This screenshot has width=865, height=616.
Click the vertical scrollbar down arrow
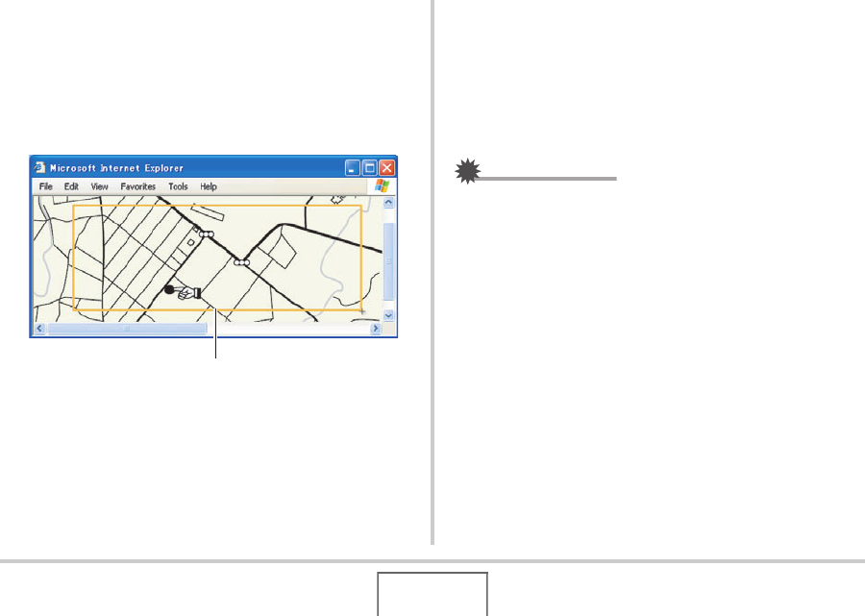[x=388, y=315]
